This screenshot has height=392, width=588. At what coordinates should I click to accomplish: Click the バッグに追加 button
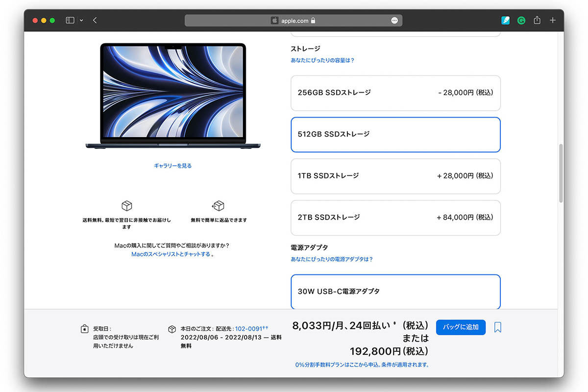[x=461, y=327]
